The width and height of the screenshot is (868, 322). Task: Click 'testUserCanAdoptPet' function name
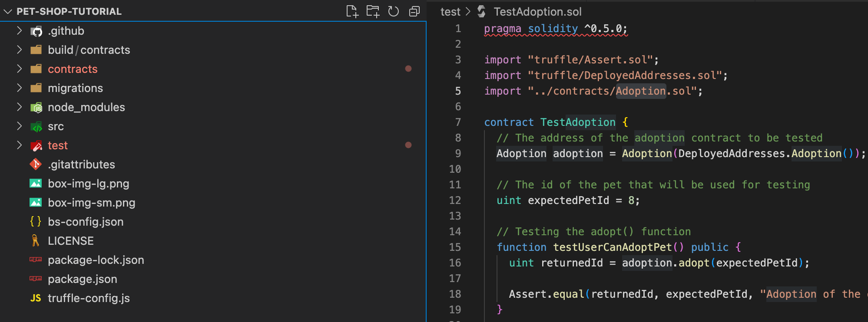612,247
